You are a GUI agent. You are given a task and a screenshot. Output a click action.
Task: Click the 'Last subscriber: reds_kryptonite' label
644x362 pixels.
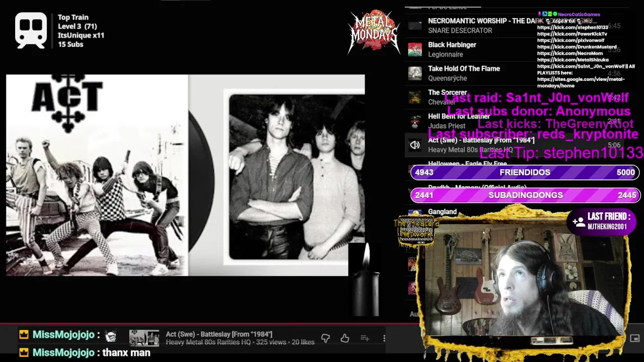pyautogui.click(x=533, y=134)
